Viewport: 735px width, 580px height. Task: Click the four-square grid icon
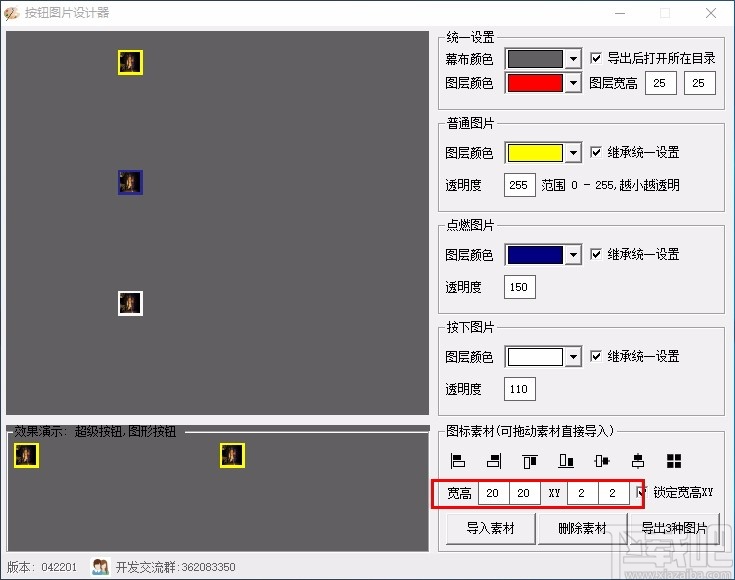[674, 461]
